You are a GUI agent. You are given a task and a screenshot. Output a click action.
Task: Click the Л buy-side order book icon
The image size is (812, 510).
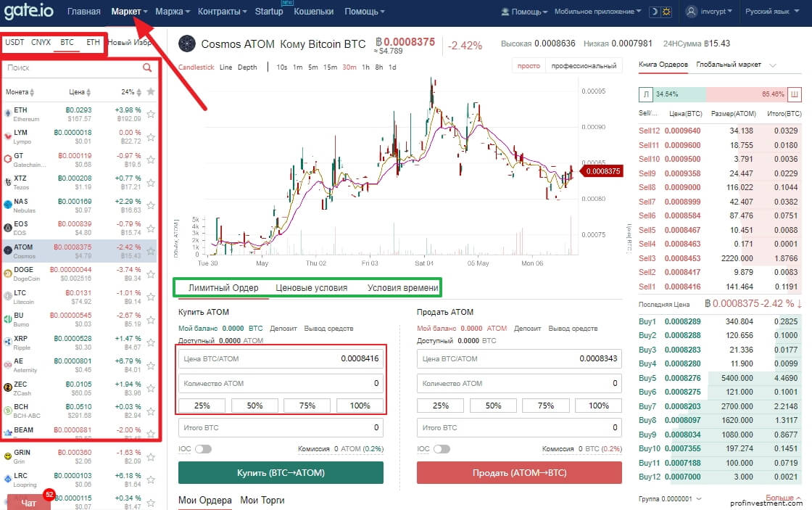pyautogui.click(x=646, y=94)
